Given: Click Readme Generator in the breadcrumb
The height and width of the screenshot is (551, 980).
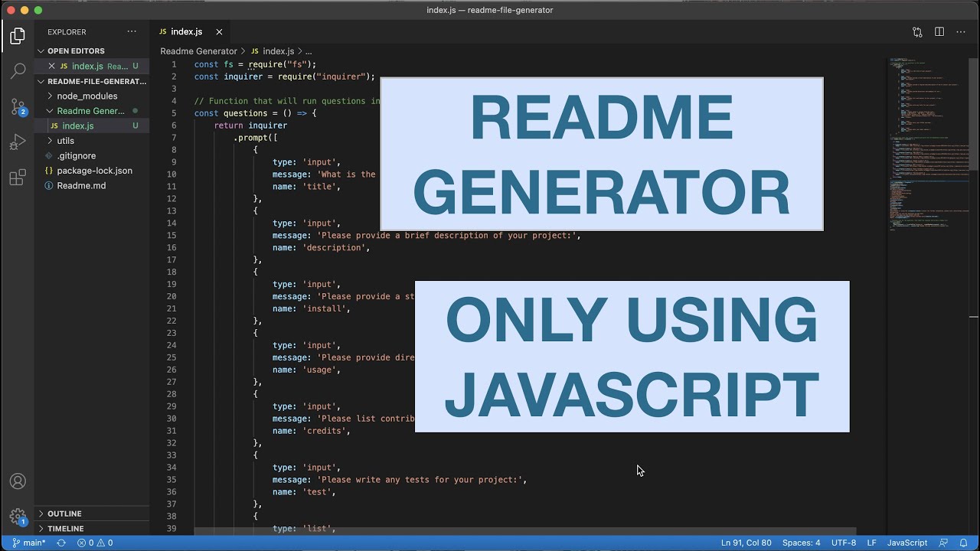Looking at the screenshot, I should pyautogui.click(x=198, y=51).
